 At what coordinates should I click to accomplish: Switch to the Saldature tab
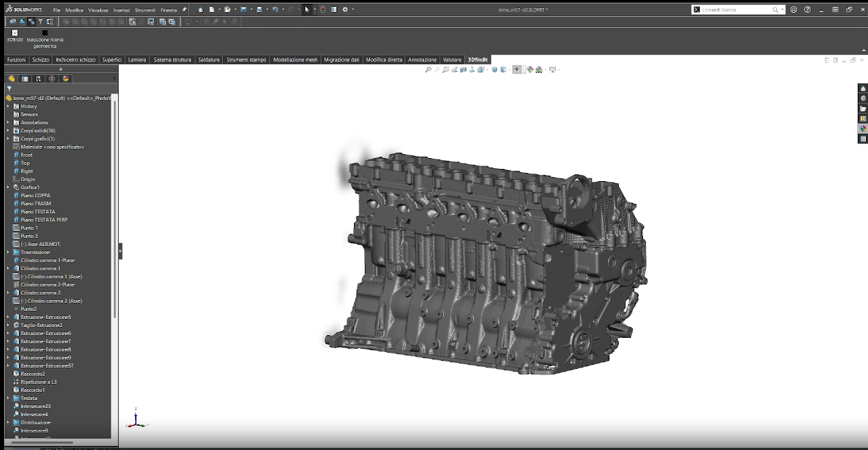pyautogui.click(x=209, y=59)
